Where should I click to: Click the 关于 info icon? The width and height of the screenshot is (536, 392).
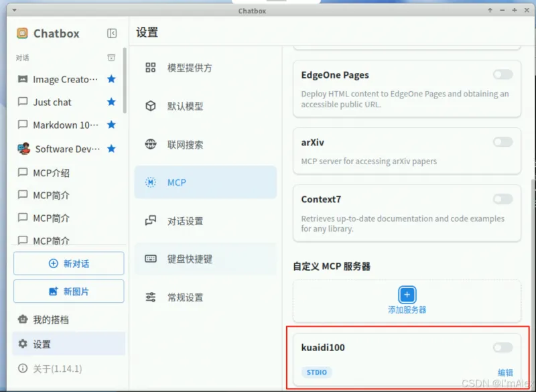pos(23,369)
